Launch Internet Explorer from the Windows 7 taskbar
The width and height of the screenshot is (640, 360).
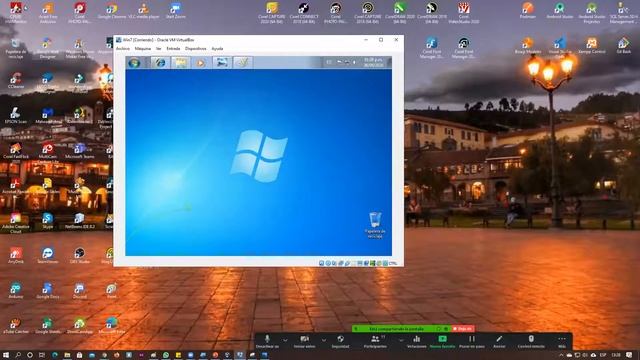tap(160, 62)
